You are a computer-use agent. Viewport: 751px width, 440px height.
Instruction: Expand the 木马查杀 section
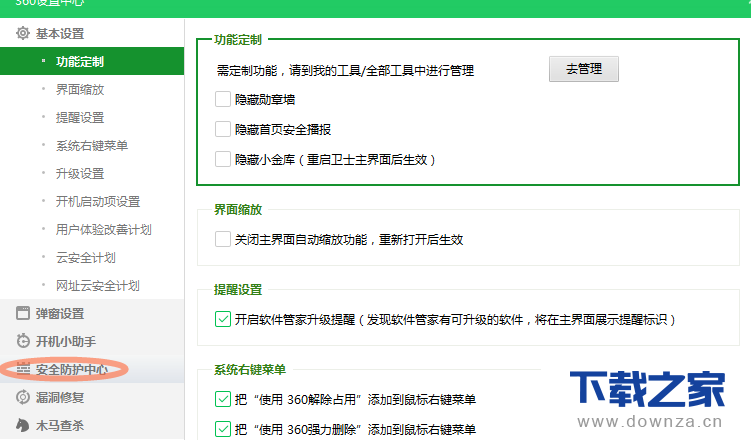click(92, 425)
